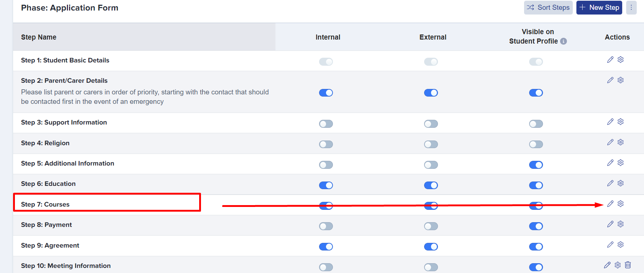Image resolution: width=644 pixels, height=273 pixels.
Task: Edit Step 1: Student Basic Details pencil icon
Action: [610, 60]
